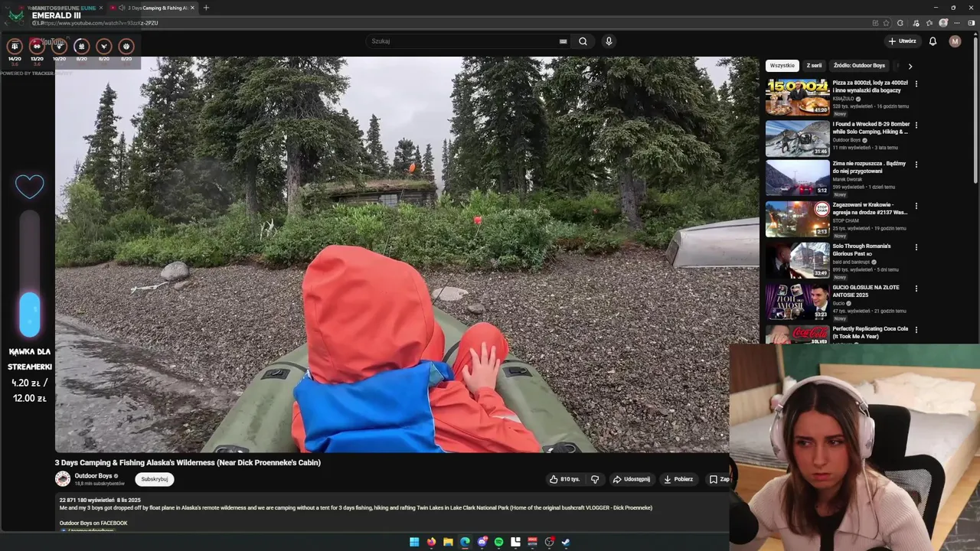Open options menu for 'Wrecked B-29 Bomber' video
The width and height of the screenshot is (980, 551).
point(916,125)
